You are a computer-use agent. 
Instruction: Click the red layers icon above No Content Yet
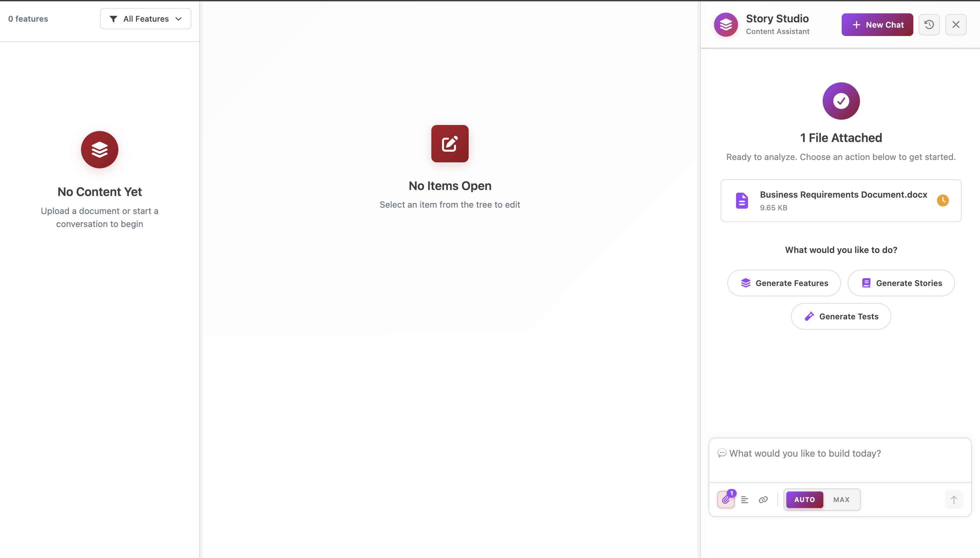(100, 150)
